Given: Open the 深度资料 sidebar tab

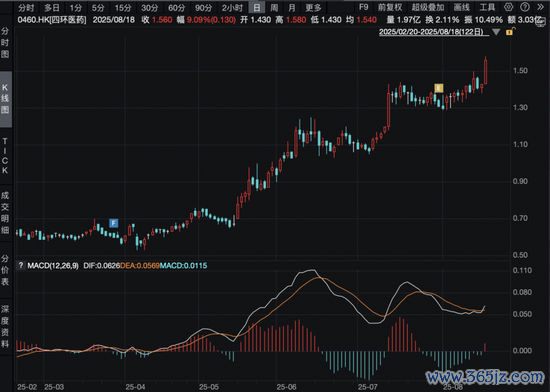Looking at the screenshot, I should (5, 326).
